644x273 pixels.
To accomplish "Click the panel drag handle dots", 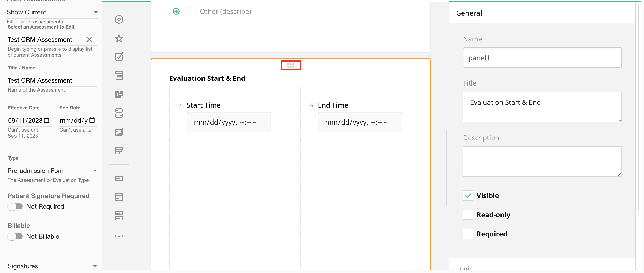I will pyautogui.click(x=290, y=66).
